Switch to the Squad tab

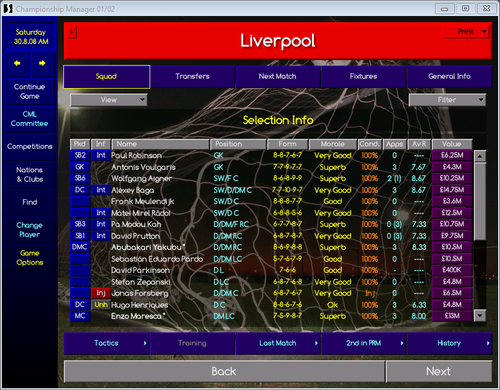(x=106, y=77)
